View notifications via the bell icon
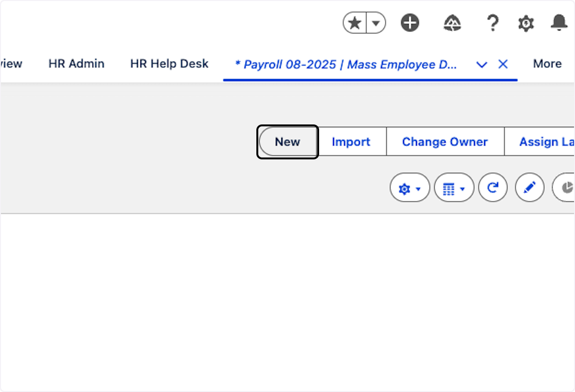The height and width of the screenshot is (392, 575). tap(559, 23)
